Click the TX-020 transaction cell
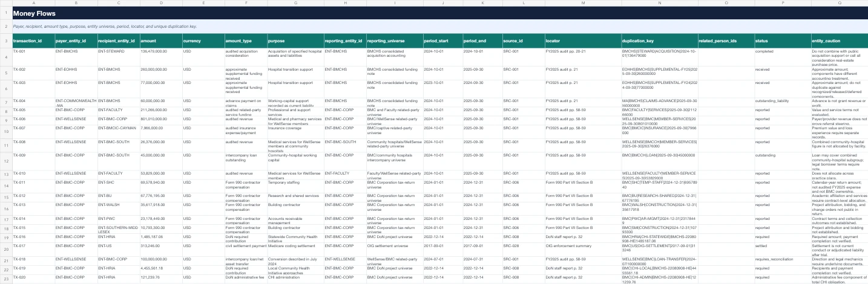 tap(33, 278)
